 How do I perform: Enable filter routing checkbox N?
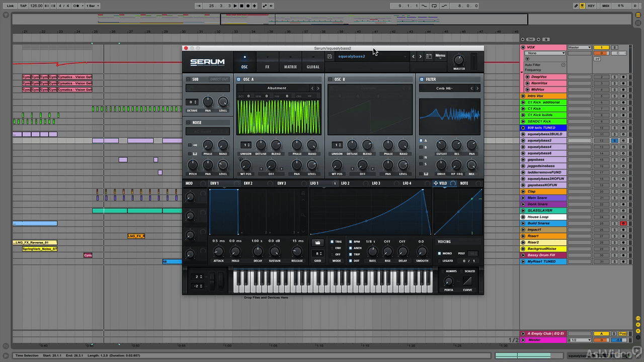421,157
